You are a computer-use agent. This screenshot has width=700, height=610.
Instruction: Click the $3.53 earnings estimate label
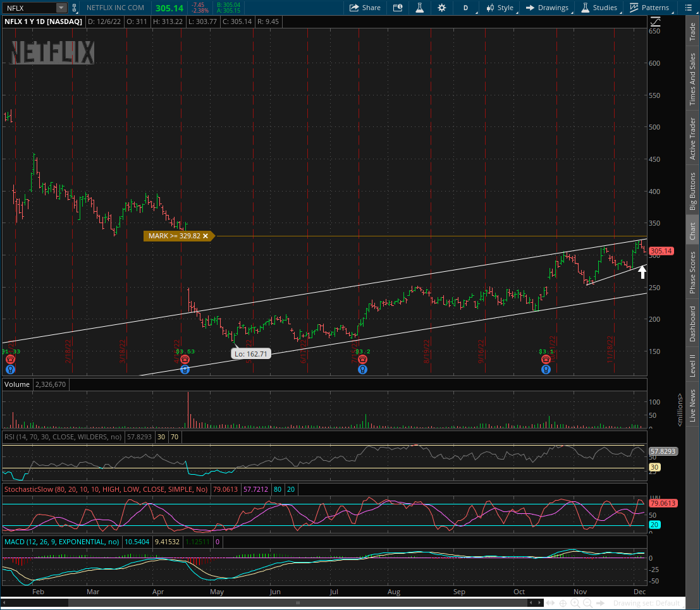click(185, 351)
